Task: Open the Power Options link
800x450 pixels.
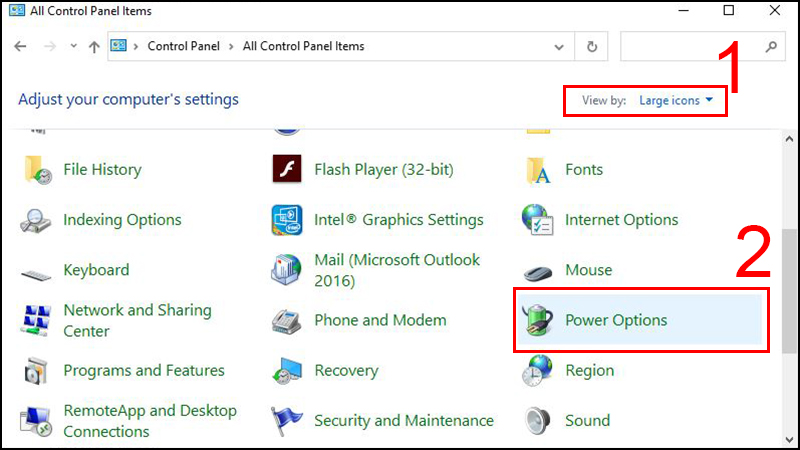Action: (616, 320)
